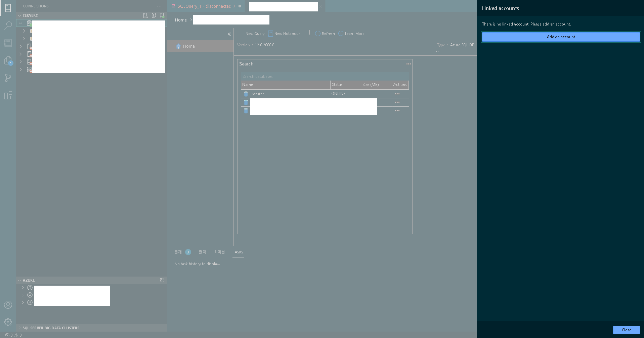
Task: Switch to the SQLQuery_1 disconnected tab
Action: point(205,6)
